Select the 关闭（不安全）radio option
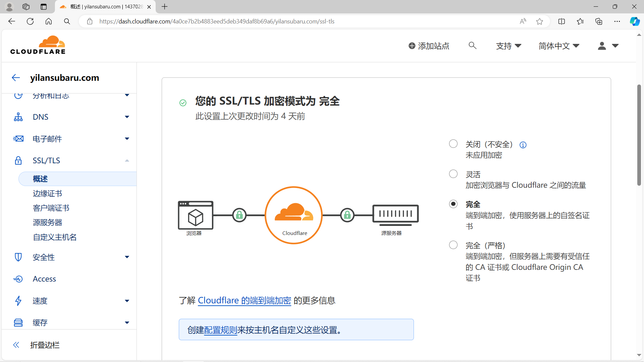The image size is (644, 362). tap(453, 144)
